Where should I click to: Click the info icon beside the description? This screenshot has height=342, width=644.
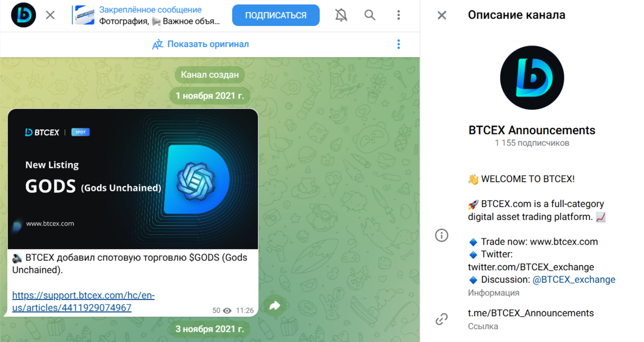point(442,235)
